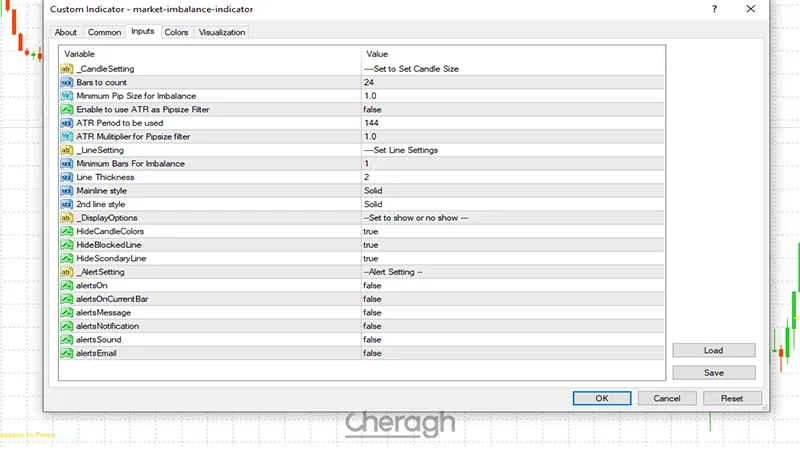800x450 pixels.
Task: Open the Visualization tab
Action: [x=222, y=32]
